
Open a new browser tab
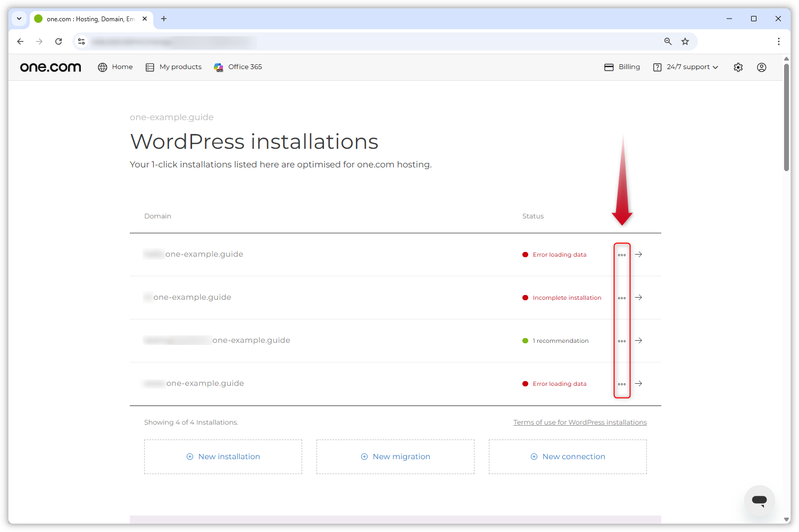point(164,19)
